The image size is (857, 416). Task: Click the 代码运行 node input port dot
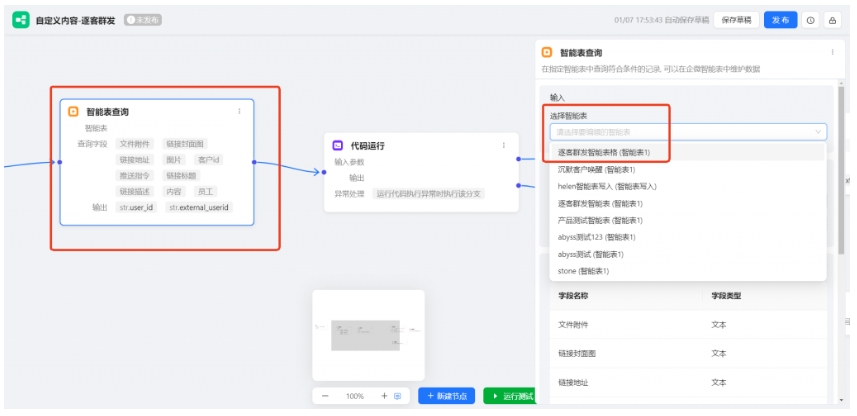pyautogui.click(x=324, y=172)
